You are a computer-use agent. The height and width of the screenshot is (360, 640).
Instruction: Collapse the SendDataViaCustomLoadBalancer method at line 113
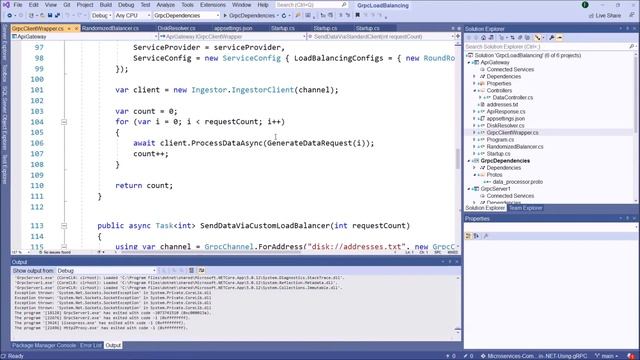(x=64, y=226)
